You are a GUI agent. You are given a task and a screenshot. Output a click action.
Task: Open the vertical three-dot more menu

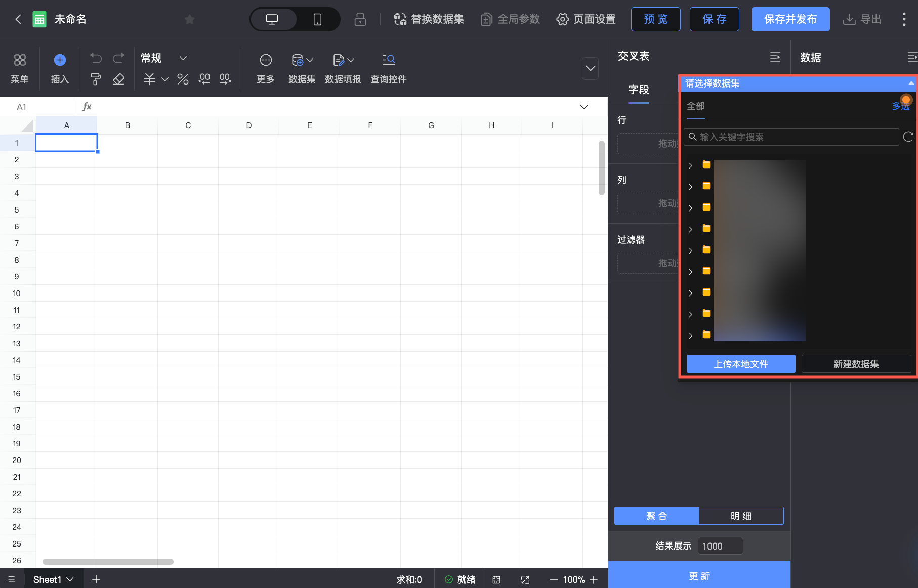click(904, 19)
